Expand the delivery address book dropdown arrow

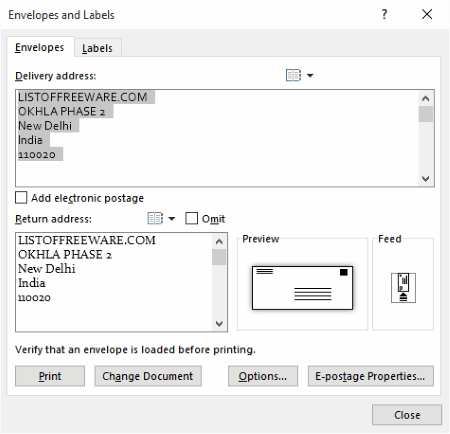(x=310, y=75)
